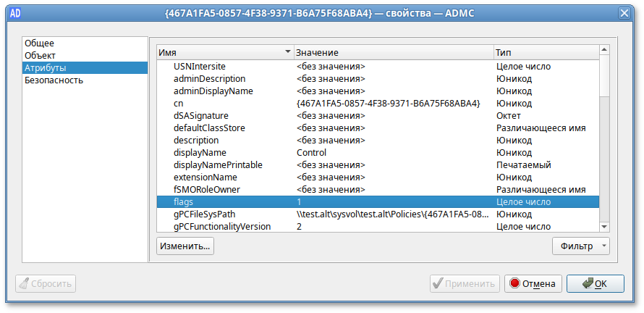Select the fSMORoleOwner attribute
644x313 pixels.
point(378,190)
